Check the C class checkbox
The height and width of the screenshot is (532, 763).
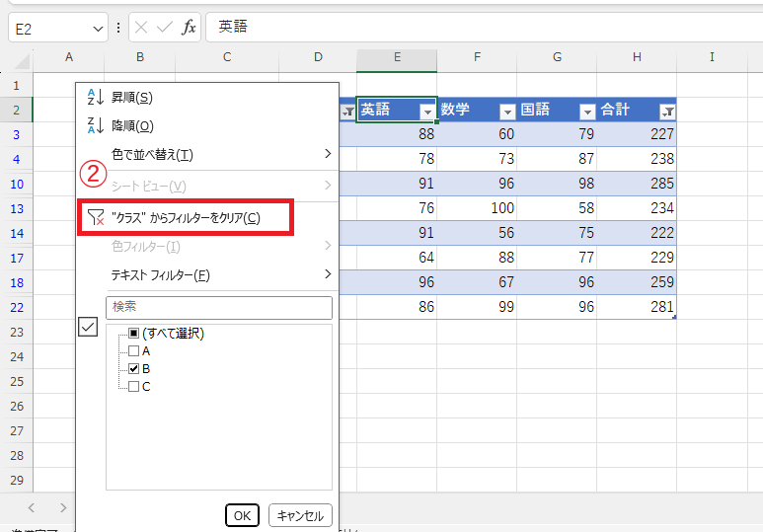(x=133, y=386)
